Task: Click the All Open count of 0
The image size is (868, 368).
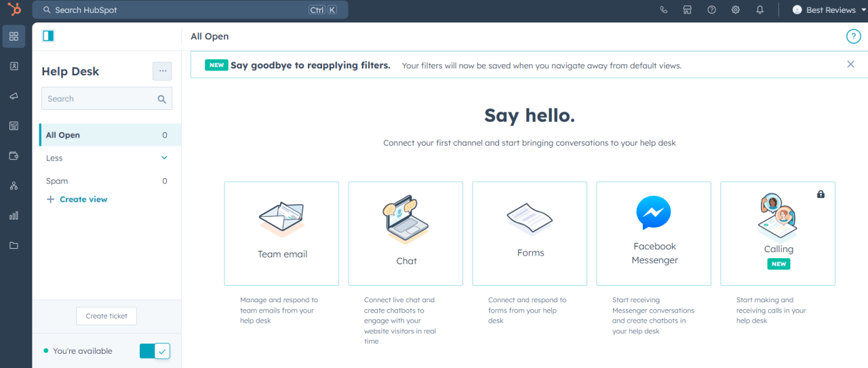Action: 165,135
